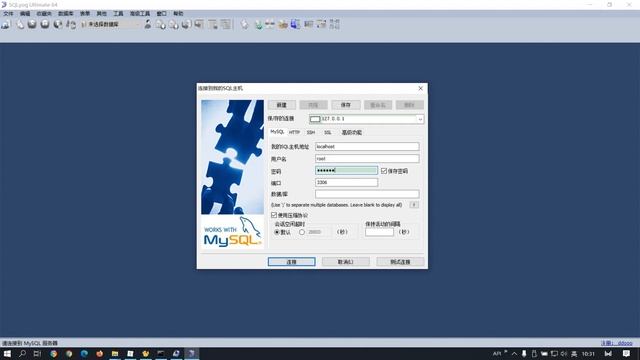Screen dimensions: 640x360
Task: Click the keep-alive interval input field
Action: click(379, 232)
